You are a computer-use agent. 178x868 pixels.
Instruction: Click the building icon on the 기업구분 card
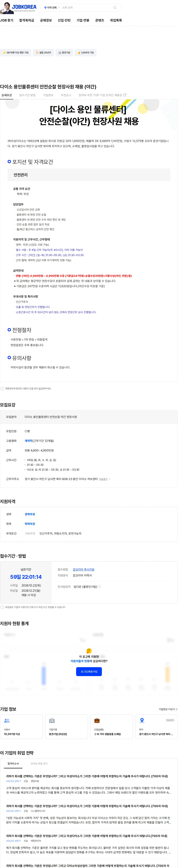[52, 721]
